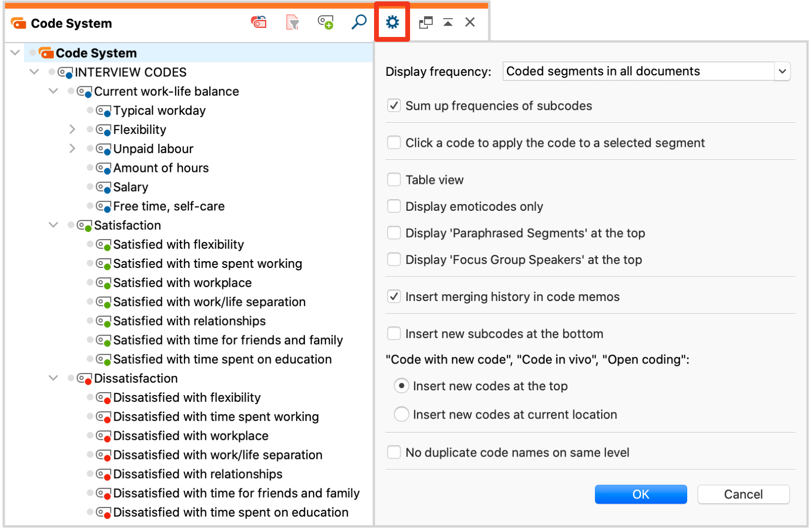Collapse the INTERVIEW CODES node
The width and height of the screenshot is (812, 530).
34,72
